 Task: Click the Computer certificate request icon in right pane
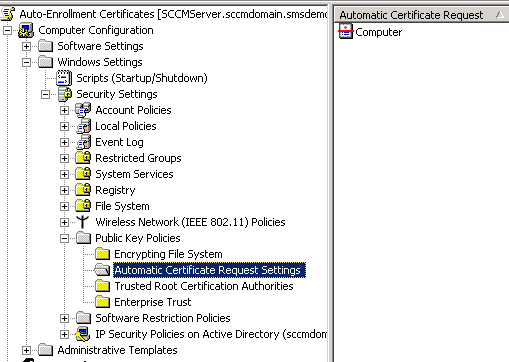click(x=346, y=31)
